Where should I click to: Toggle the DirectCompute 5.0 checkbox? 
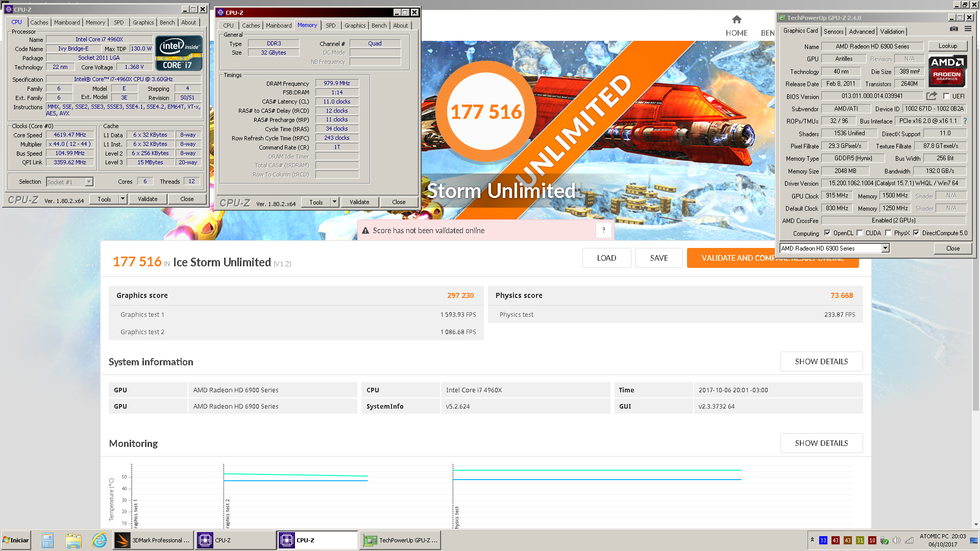point(916,233)
